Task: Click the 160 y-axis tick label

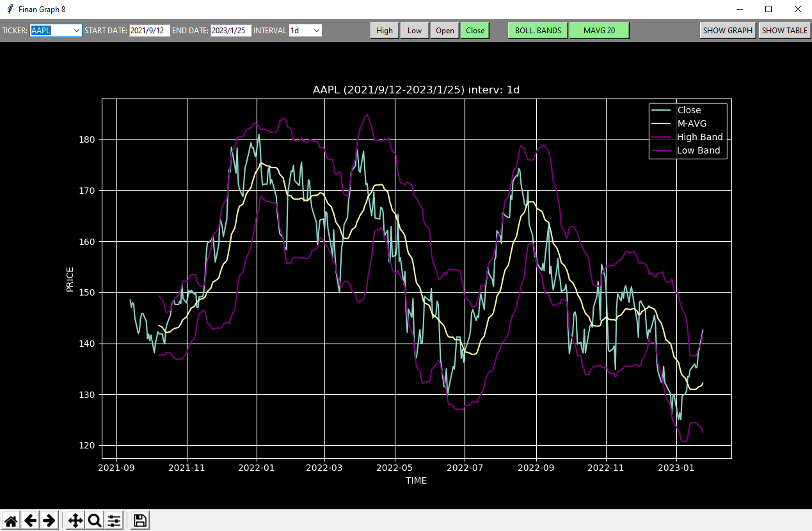Action: [x=88, y=241]
